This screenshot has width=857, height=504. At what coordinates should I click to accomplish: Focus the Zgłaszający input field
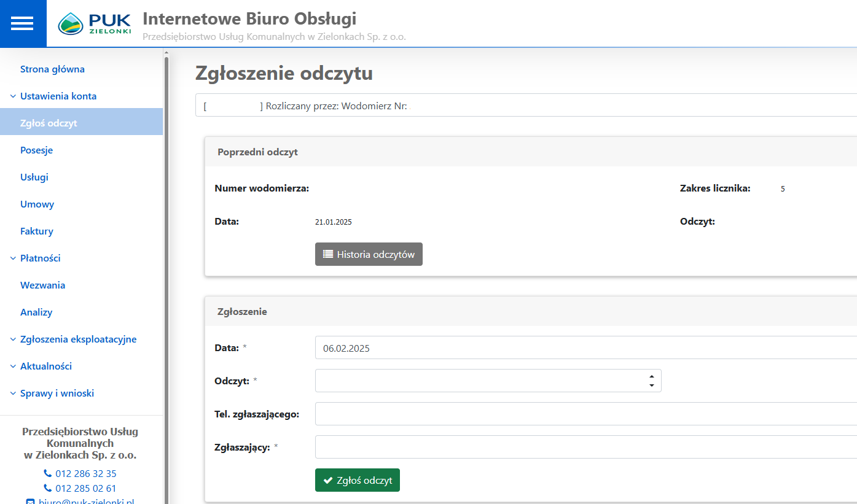586,447
